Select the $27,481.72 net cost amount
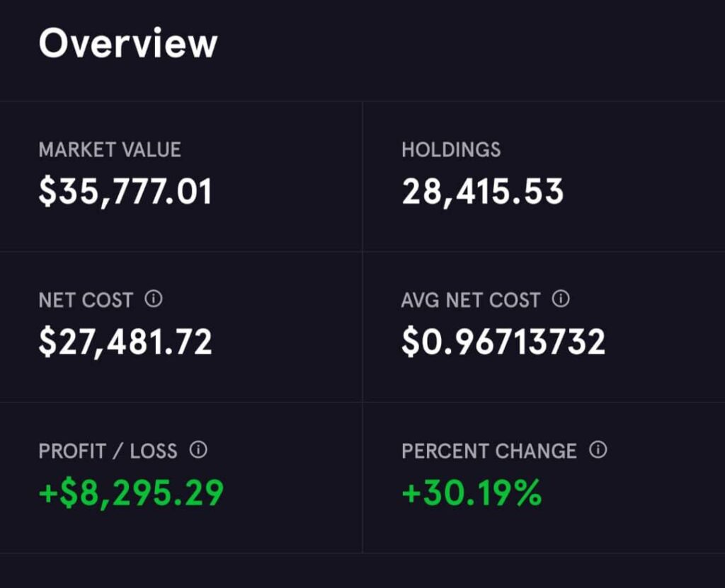The image size is (725, 588). [125, 342]
